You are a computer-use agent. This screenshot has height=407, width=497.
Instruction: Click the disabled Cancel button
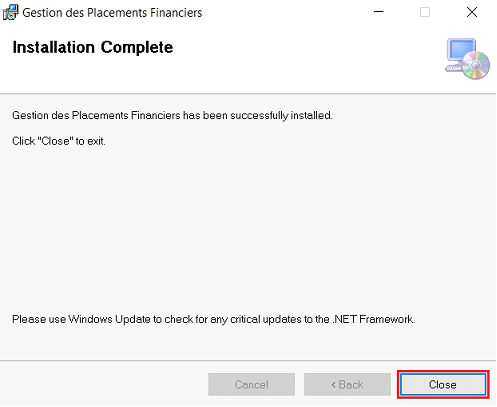click(251, 384)
